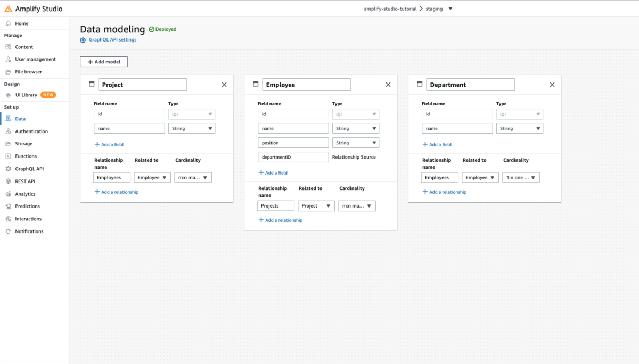639x364 pixels.
Task: Click Employee's departmentID field input
Action: click(x=293, y=157)
